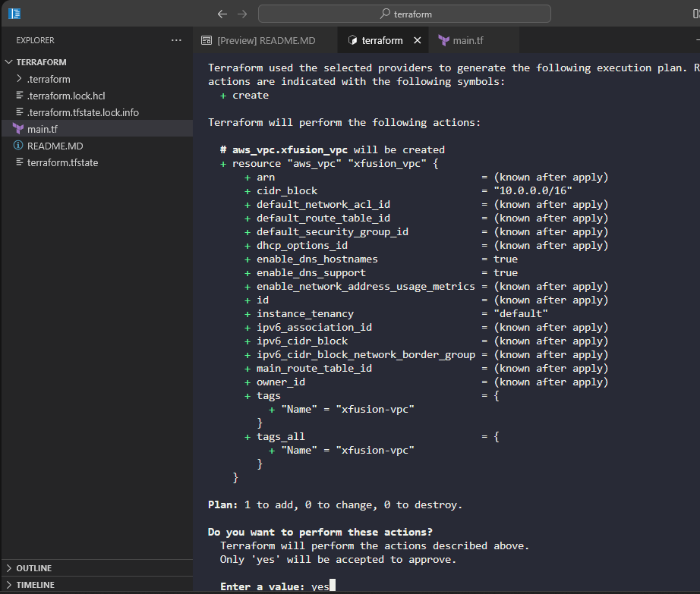Switch to the terraform terminal tab
The width and height of the screenshot is (700, 594).
tap(382, 40)
